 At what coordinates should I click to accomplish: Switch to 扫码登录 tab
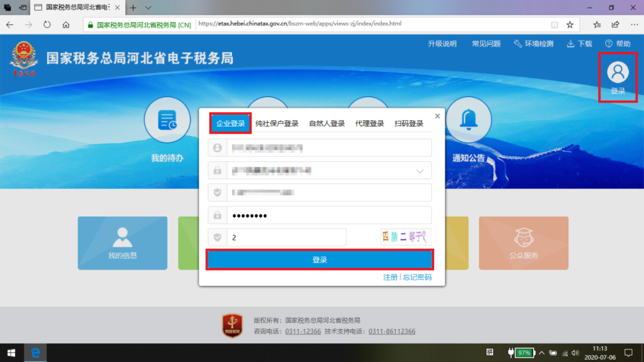(408, 123)
